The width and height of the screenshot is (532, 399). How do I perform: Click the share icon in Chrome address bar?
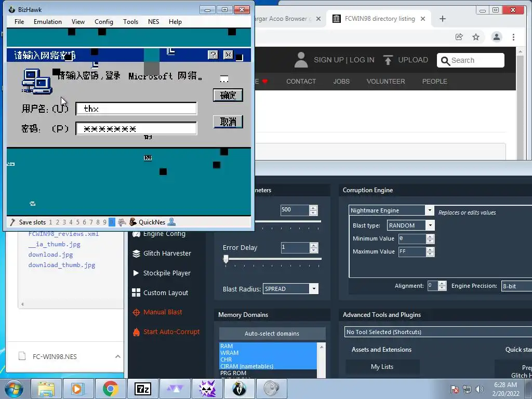459,37
